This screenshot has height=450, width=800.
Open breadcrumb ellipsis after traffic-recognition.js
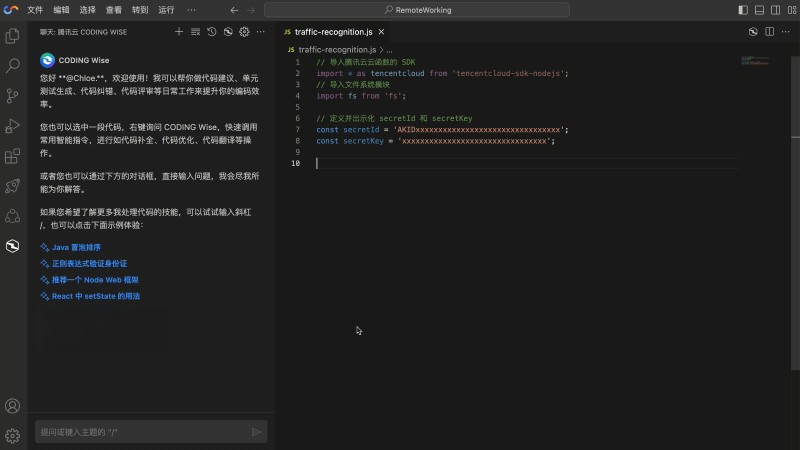[389, 50]
